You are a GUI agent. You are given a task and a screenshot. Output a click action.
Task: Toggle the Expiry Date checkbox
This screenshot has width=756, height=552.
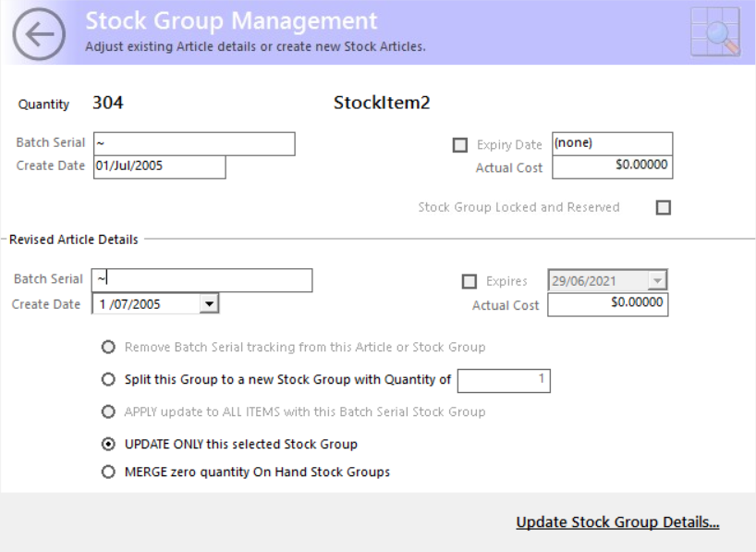coord(460,145)
